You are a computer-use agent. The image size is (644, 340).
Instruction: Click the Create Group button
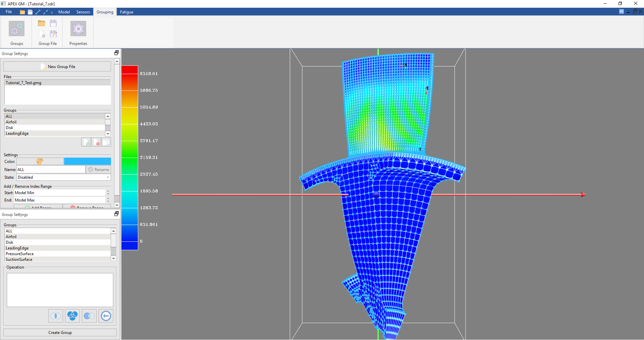click(x=60, y=333)
